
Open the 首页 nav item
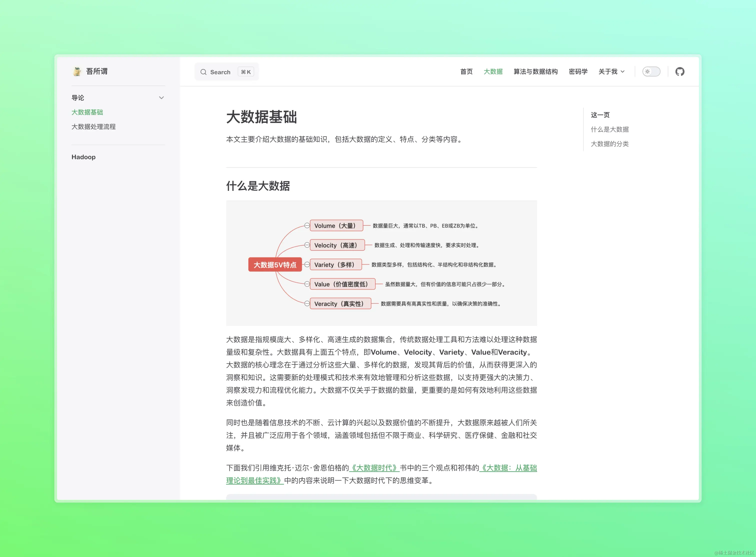point(466,71)
